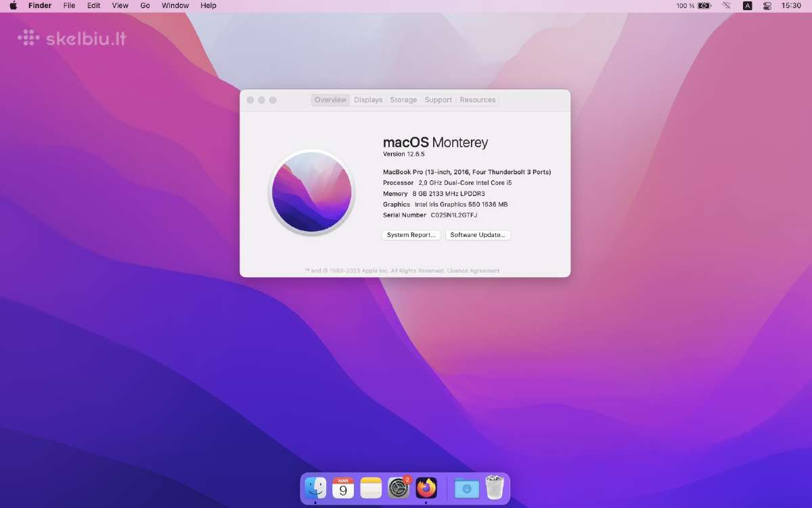Minimize the About This Mac window
Viewport: 812px width, 508px height.
pos(262,100)
